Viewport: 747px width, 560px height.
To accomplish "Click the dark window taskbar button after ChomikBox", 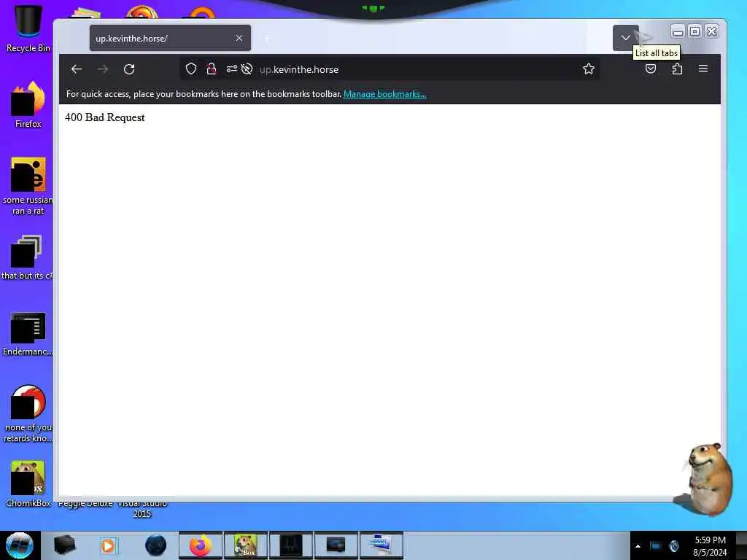I will [x=290, y=545].
